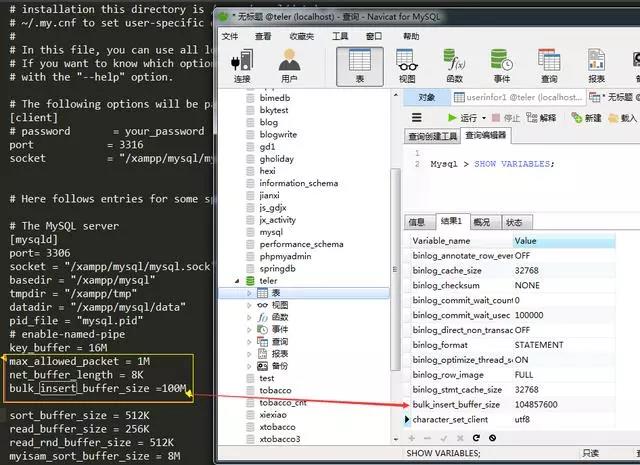Expand the 报表 node under teler

click(x=249, y=354)
